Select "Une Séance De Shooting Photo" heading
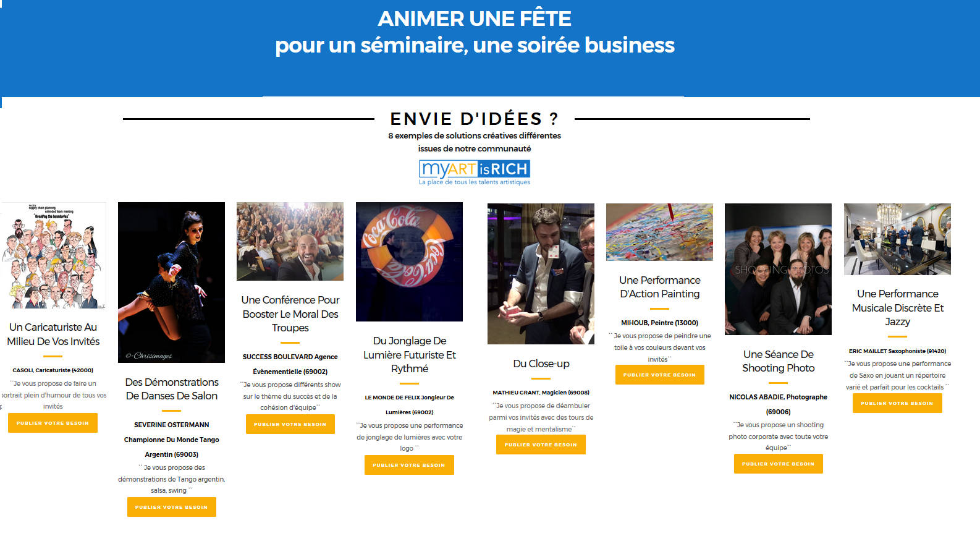980x549 pixels. (778, 361)
